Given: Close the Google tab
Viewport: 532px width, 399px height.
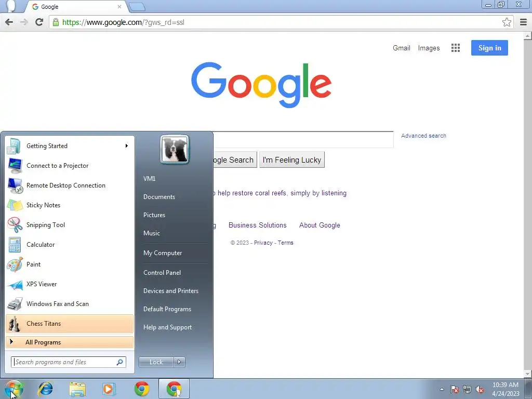Looking at the screenshot, I should (119, 6).
